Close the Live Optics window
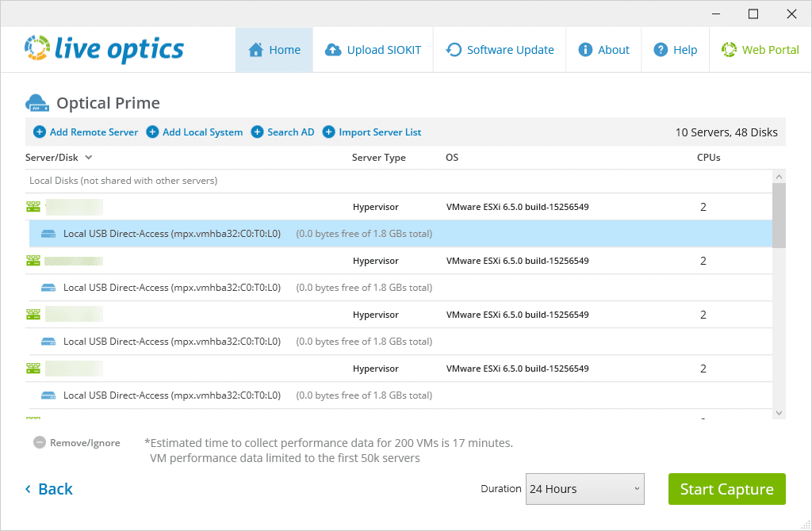The width and height of the screenshot is (812, 531). click(x=792, y=14)
